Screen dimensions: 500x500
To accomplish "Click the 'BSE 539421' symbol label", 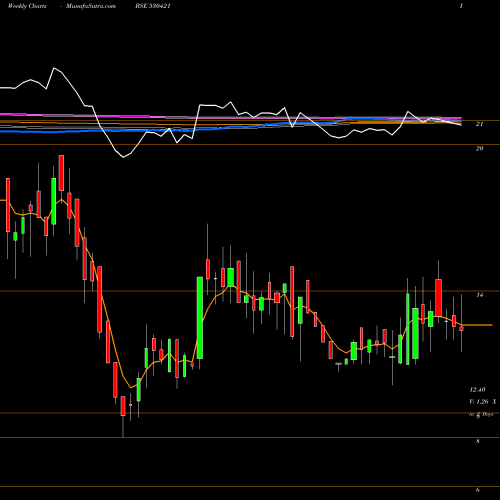I will pyautogui.click(x=153, y=6).
